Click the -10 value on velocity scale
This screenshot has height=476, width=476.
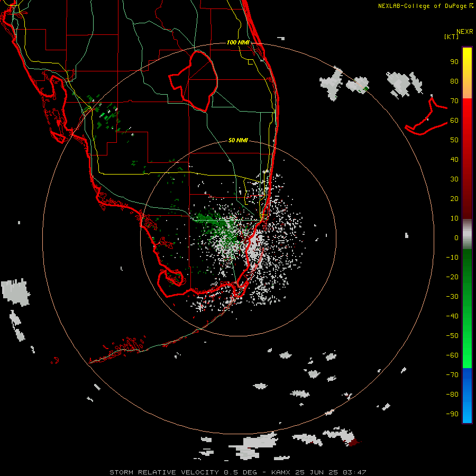(452, 258)
